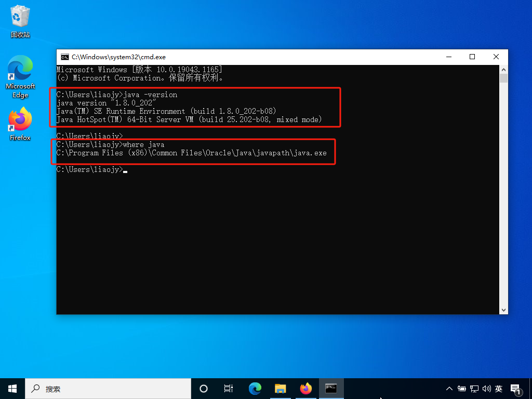This screenshot has height=399, width=532.
Task: Click the javapath\java.exe output line
Action: pos(191,153)
